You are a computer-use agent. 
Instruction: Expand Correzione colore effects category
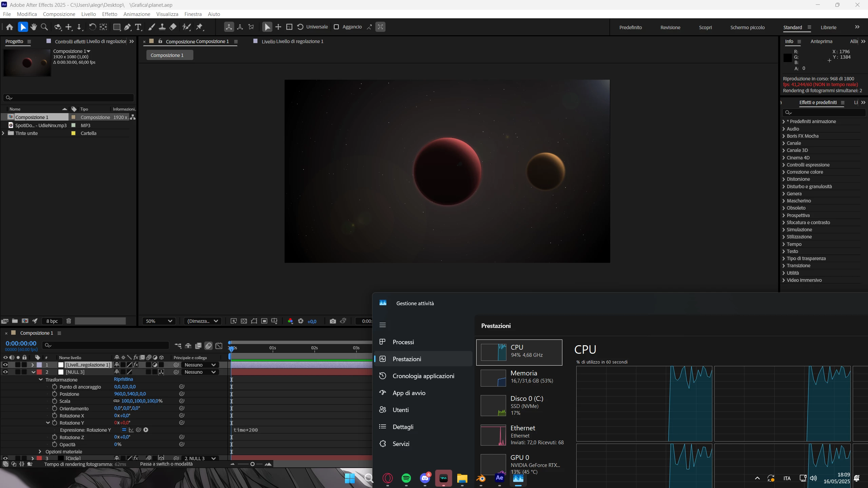pyautogui.click(x=784, y=172)
